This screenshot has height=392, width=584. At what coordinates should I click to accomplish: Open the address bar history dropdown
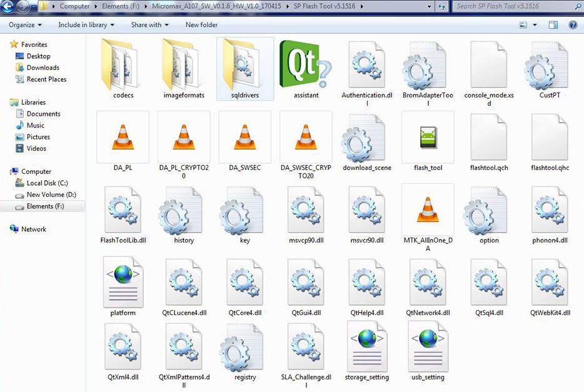point(429,6)
